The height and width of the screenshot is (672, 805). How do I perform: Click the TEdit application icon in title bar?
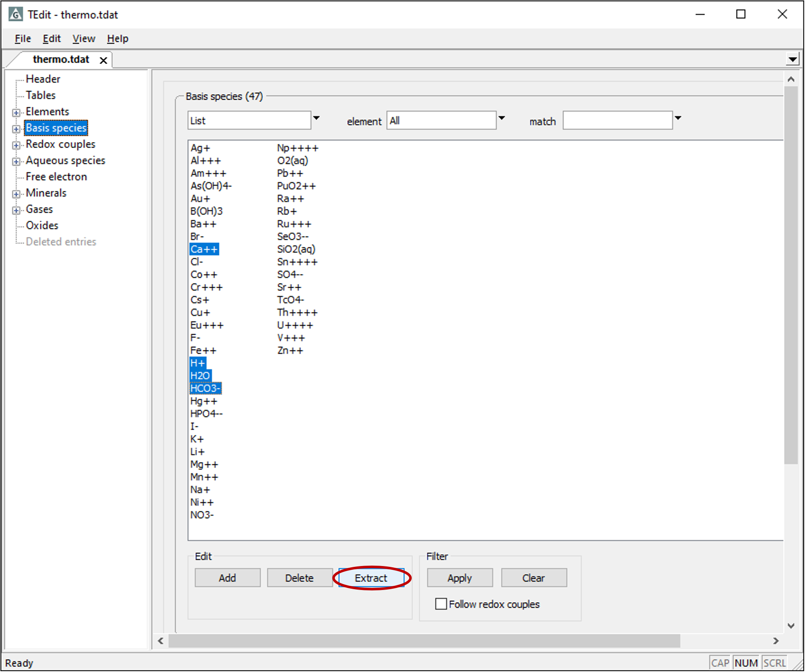[x=16, y=15]
